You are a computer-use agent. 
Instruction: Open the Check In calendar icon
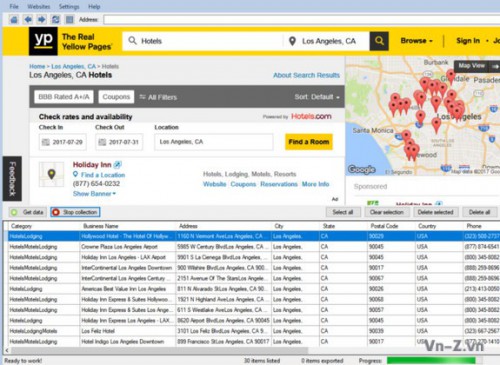pos(46,142)
